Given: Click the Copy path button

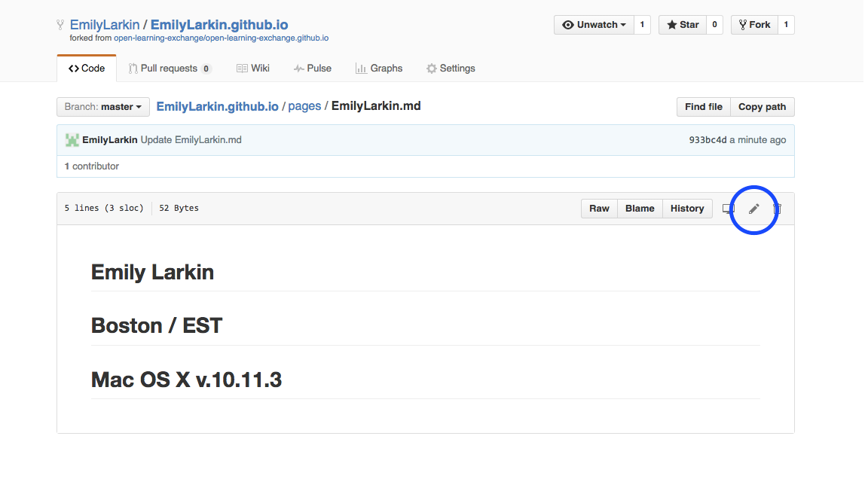Looking at the screenshot, I should (x=763, y=107).
